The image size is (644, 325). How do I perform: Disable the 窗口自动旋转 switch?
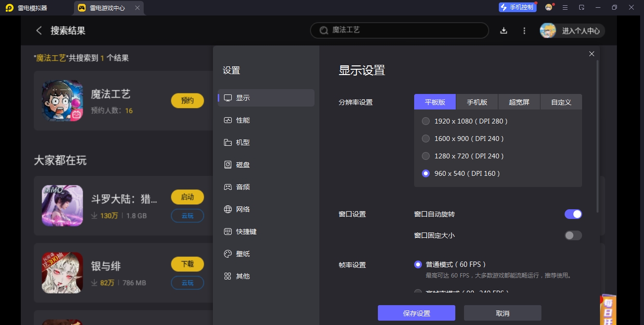click(573, 214)
